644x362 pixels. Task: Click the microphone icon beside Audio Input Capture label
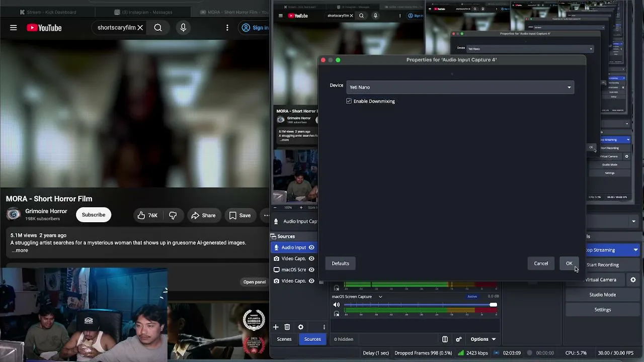click(276, 221)
